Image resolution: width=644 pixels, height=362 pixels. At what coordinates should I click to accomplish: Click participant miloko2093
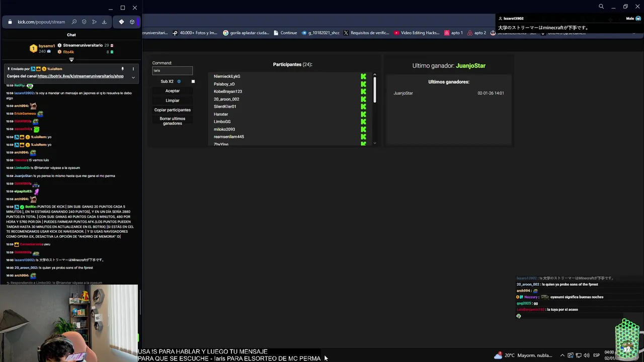tap(224, 129)
